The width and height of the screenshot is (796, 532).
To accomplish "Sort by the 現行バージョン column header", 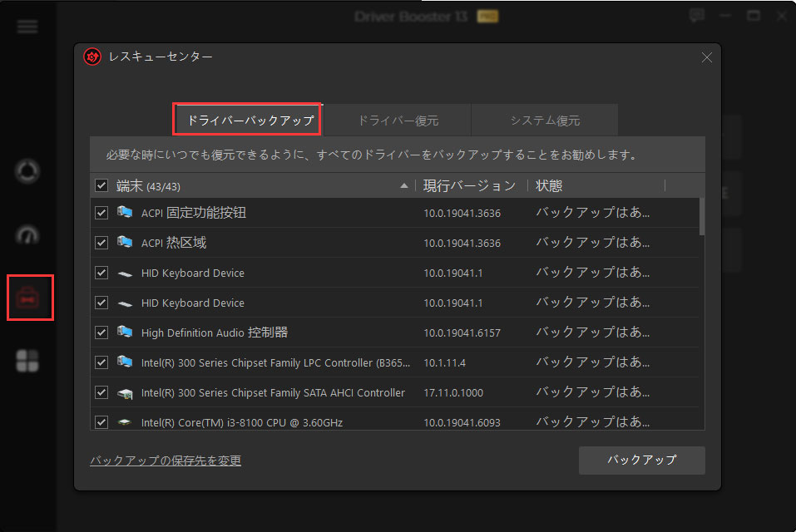I will (x=470, y=185).
